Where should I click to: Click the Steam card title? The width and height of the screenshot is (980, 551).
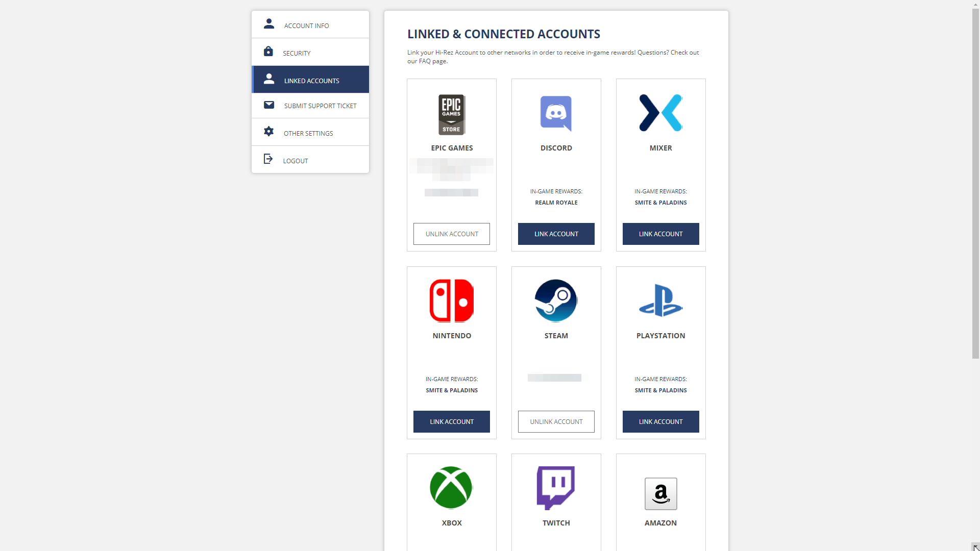click(x=556, y=336)
